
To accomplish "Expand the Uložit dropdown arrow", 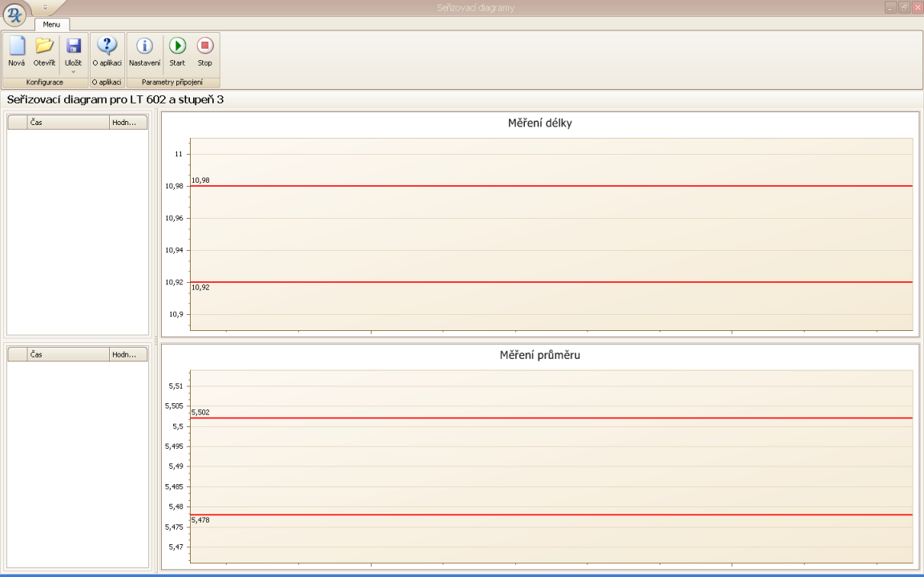I will (x=74, y=72).
